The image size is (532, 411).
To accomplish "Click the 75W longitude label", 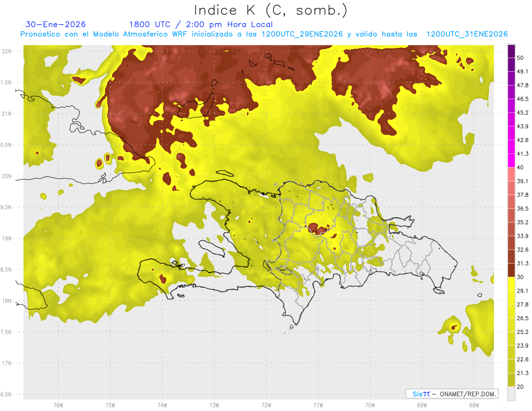I will tap(110, 405).
